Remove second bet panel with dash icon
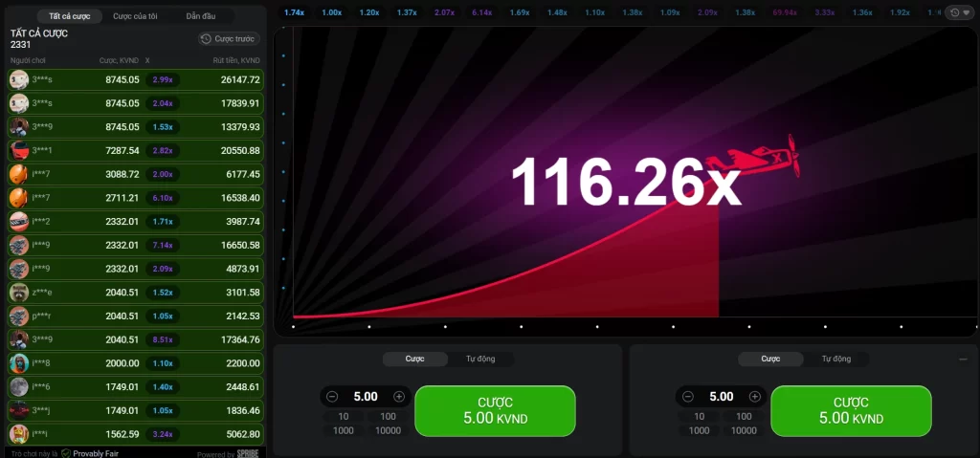Image resolution: width=980 pixels, height=458 pixels. click(963, 360)
